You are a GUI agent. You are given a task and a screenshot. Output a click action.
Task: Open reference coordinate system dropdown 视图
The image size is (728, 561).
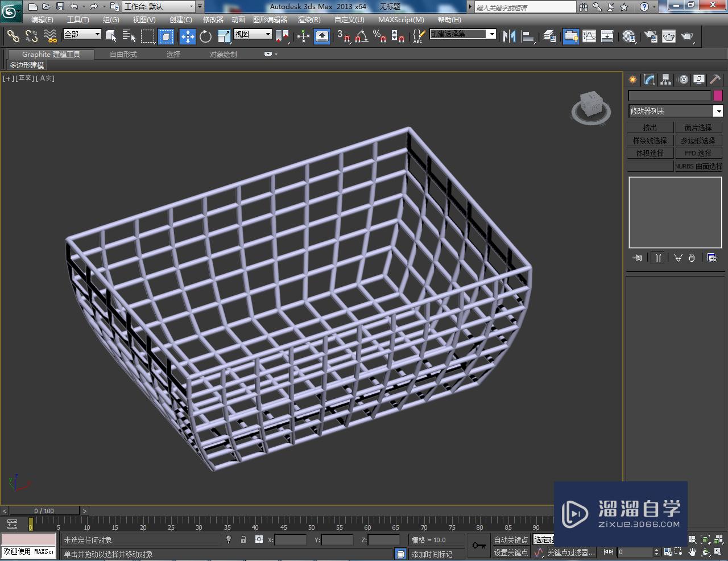(x=253, y=34)
